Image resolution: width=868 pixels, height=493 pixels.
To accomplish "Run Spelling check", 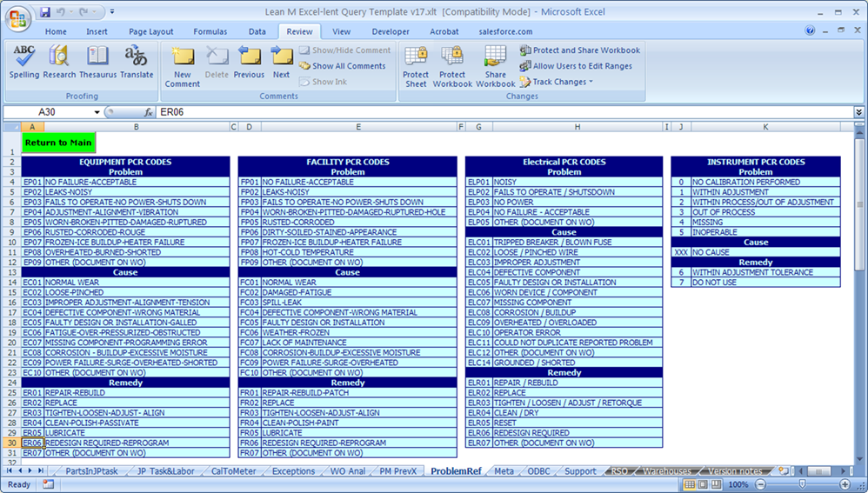I will coord(23,62).
